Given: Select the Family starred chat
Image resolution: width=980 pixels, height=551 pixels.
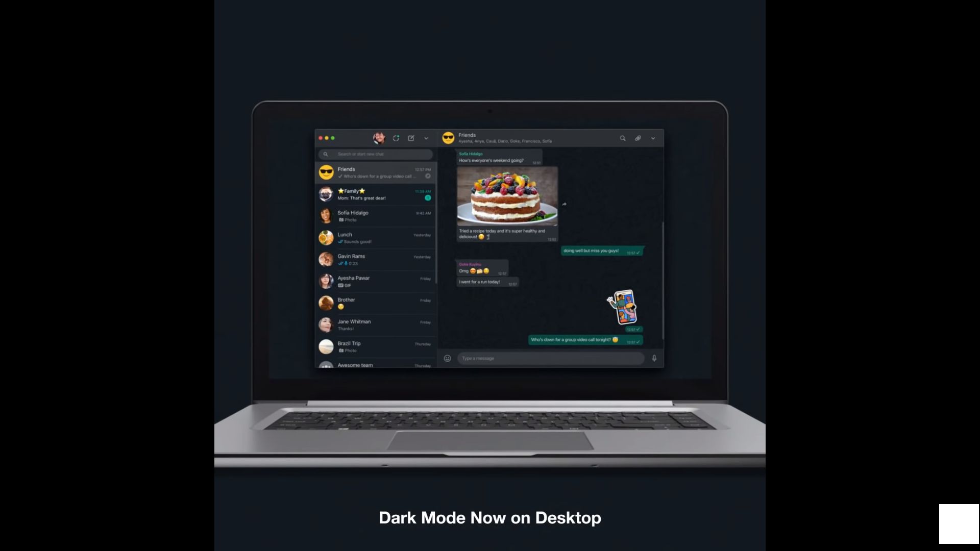Looking at the screenshot, I should [x=375, y=194].
